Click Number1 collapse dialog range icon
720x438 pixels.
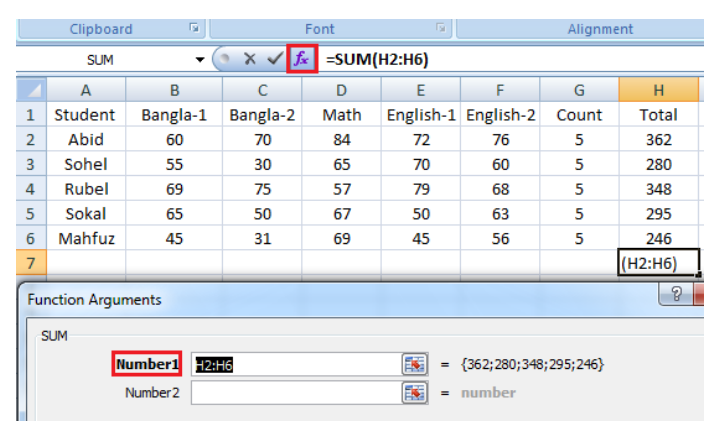pyautogui.click(x=414, y=364)
